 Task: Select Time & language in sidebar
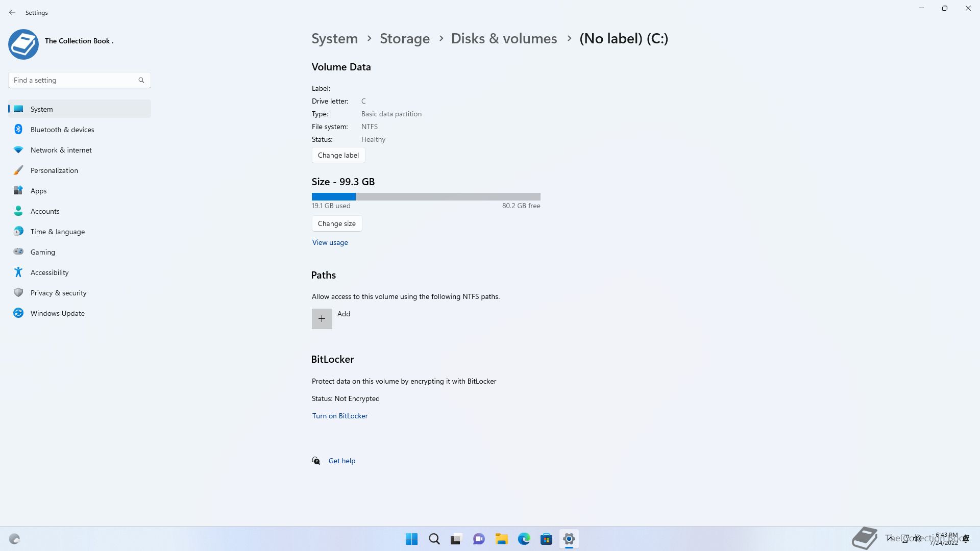(x=58, y=232)
